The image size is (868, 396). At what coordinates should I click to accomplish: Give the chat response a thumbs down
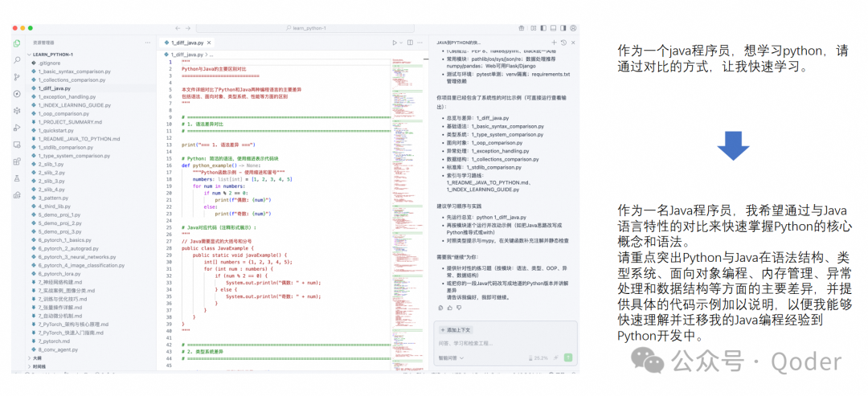(x=459, y=308)
